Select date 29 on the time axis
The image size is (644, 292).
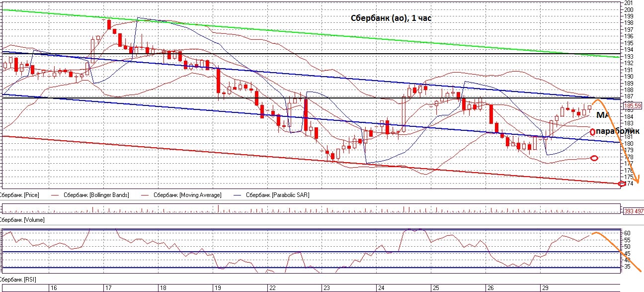click(545, 288)
